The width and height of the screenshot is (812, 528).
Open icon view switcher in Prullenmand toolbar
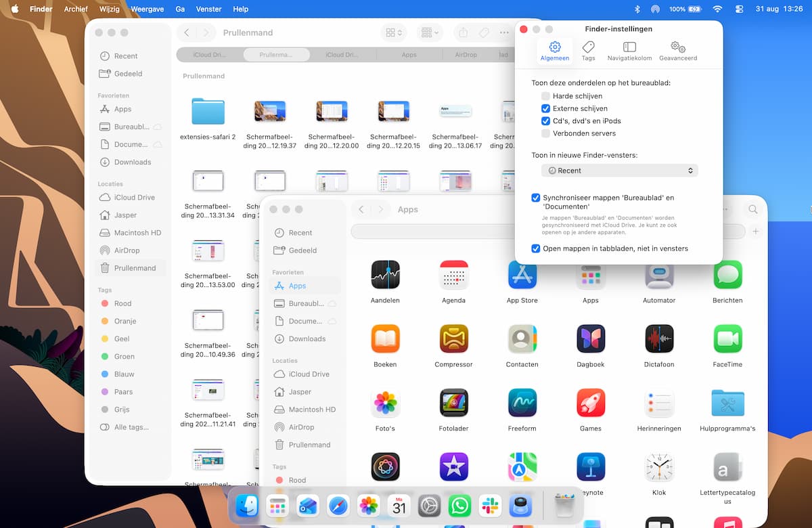point(394,32)
